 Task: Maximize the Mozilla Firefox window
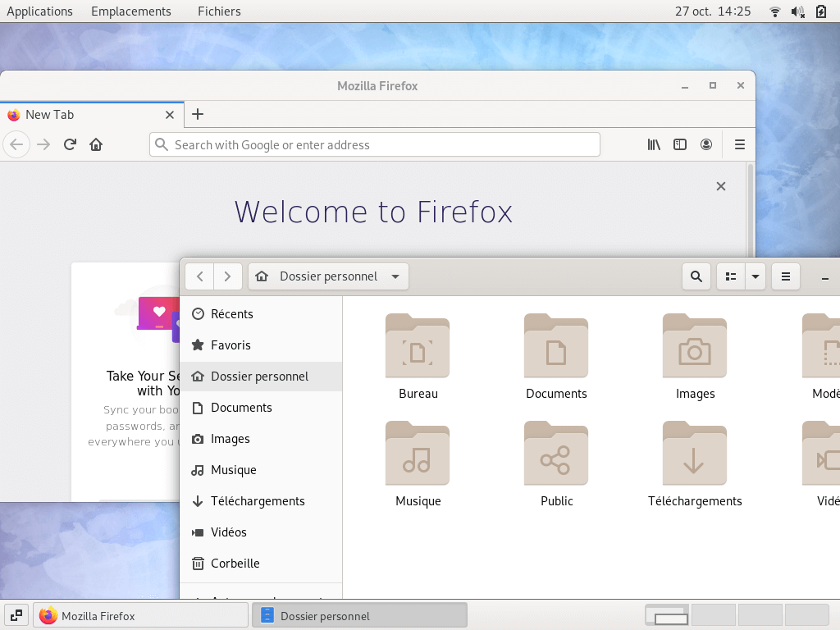tap(713, 85)
